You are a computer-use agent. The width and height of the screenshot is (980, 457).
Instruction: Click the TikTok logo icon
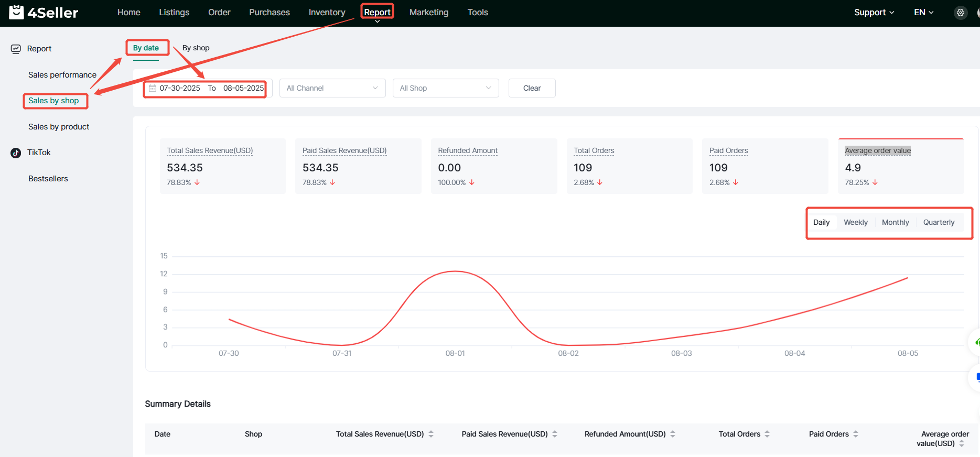16,153
